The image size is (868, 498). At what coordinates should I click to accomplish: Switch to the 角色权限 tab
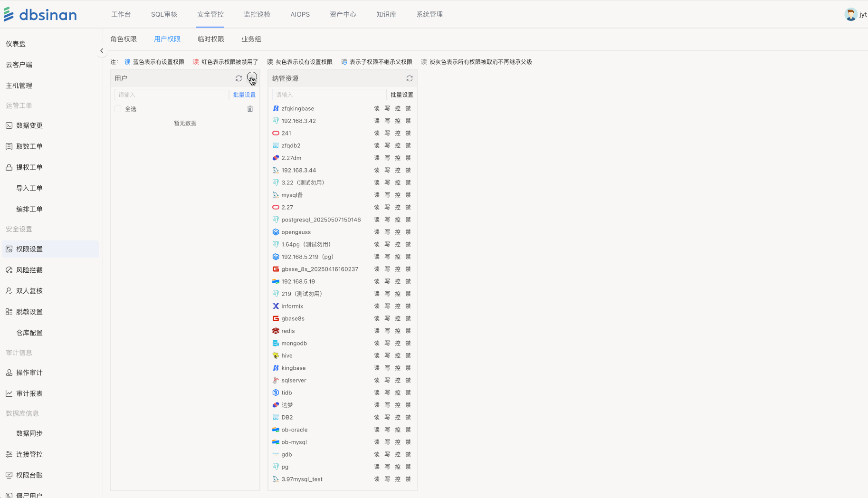tap(124, 39)
